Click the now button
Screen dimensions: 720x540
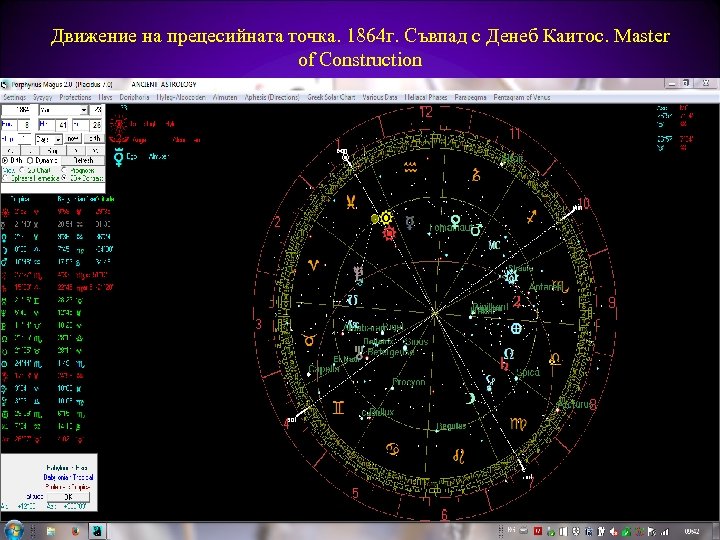pyautogui.click(x=73, y=139)
